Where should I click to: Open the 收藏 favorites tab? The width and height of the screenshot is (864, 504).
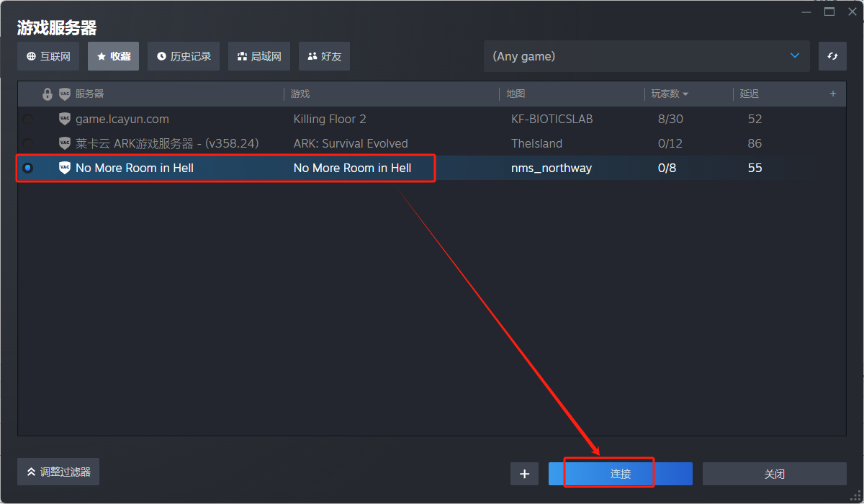pyautogui.click(x=113, y=56)
